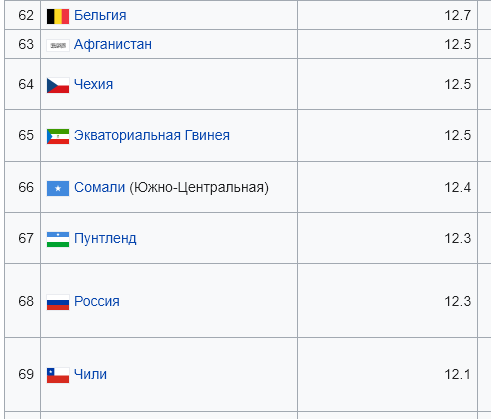491x419 pixels.
Task: Open the Россия link
Action: click(x=97, y=301)
